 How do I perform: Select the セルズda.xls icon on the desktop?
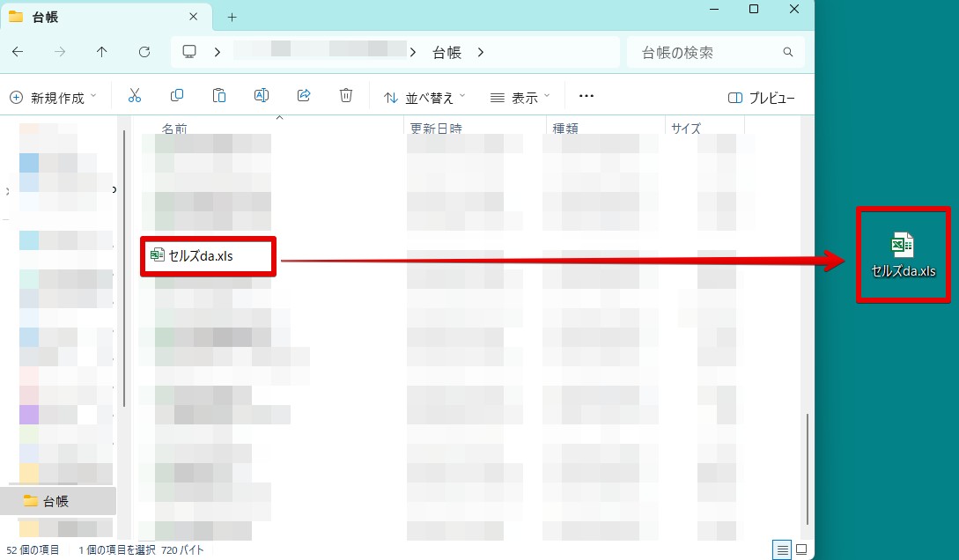[x=903, y=255]
